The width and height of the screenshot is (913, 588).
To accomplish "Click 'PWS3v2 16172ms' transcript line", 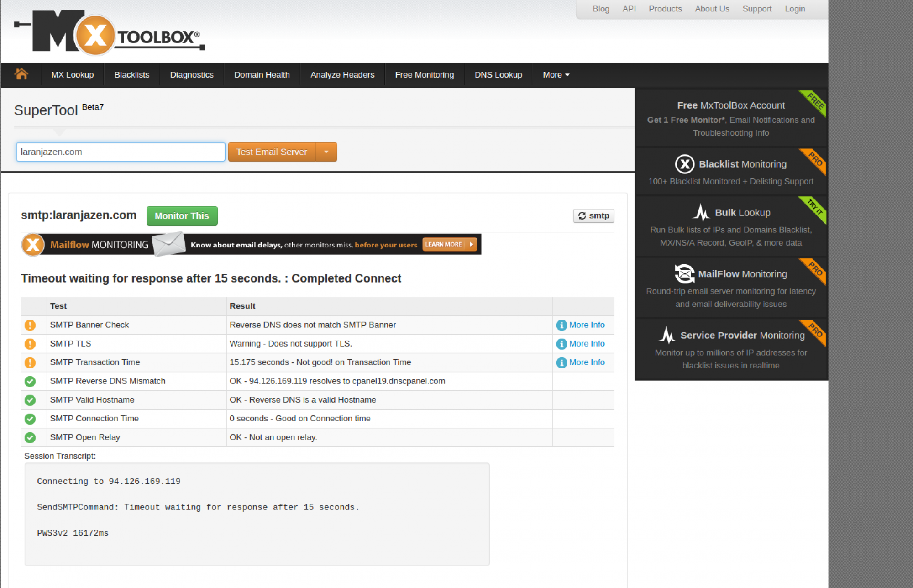I will 73,533.
